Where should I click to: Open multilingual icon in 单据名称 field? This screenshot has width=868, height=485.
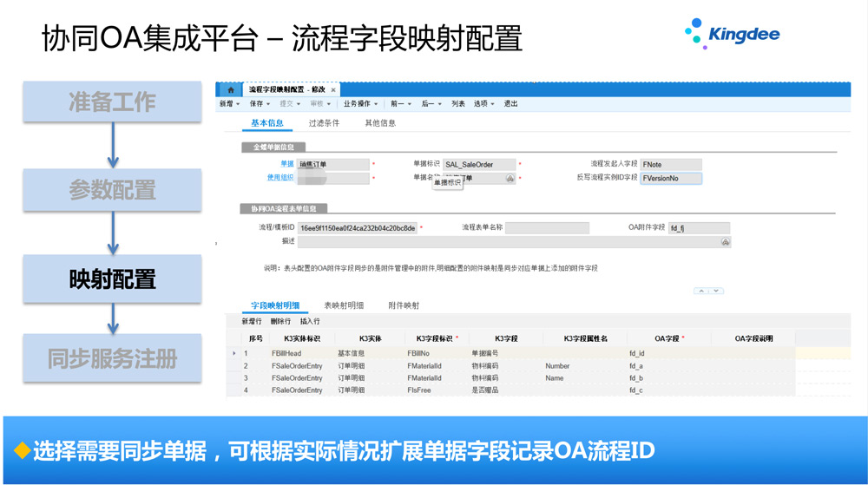click(x=510, y=178)
